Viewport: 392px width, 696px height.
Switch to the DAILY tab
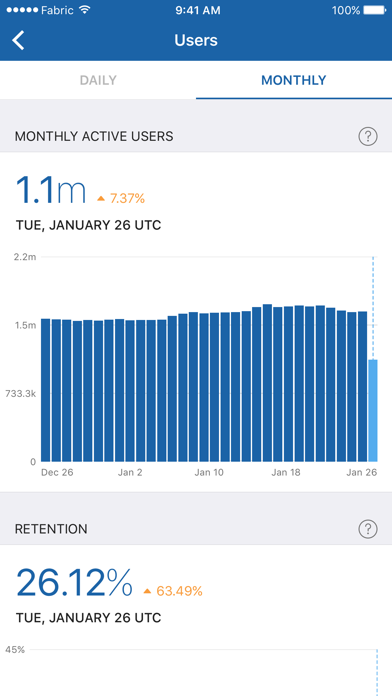tap(98, 80)
